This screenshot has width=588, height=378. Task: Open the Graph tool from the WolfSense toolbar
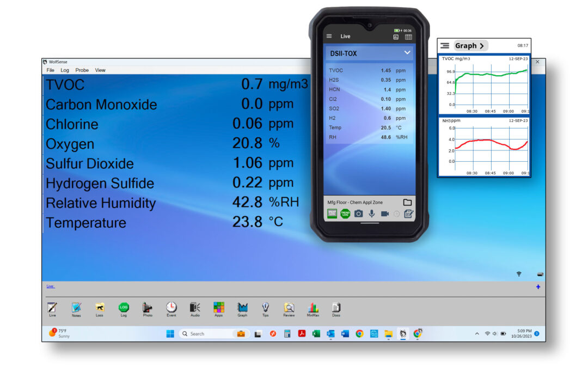243,306
